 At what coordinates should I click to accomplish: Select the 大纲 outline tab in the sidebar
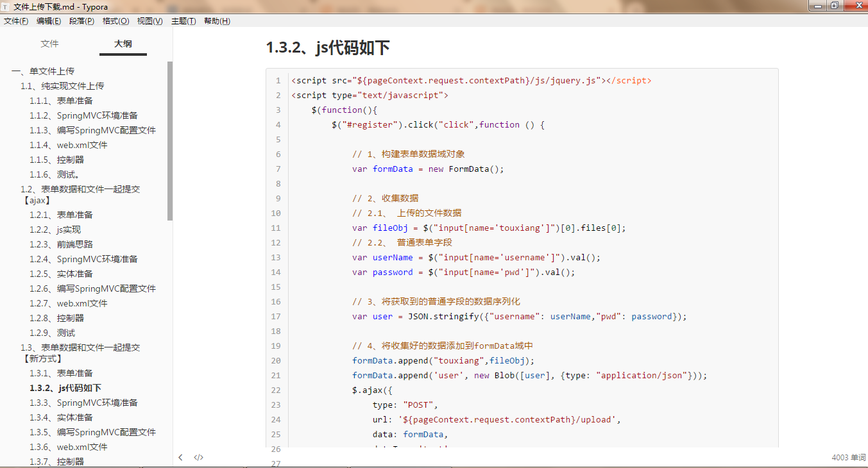[x=123, y=44]
